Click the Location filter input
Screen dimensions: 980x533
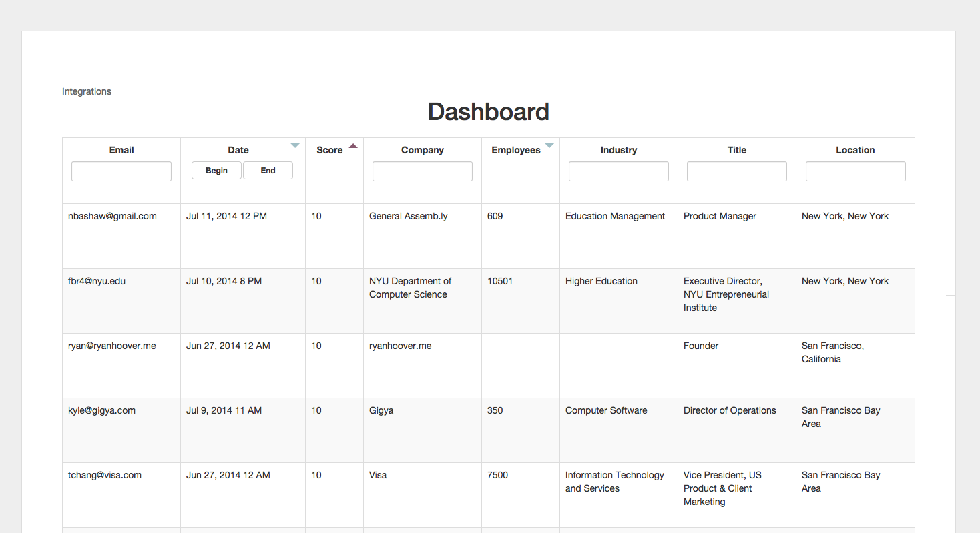click(x=855, y=171)
